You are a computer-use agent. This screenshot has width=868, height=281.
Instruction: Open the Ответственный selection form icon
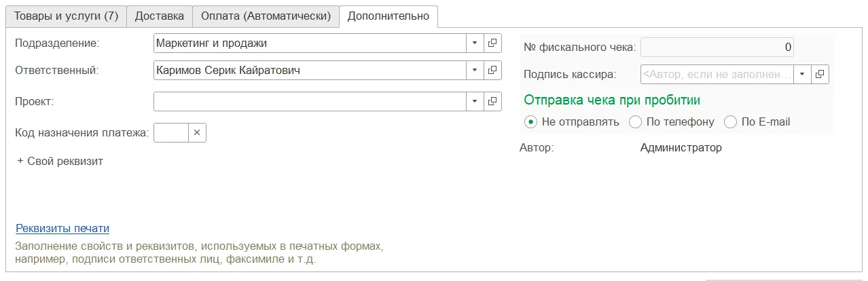(492, 70)
